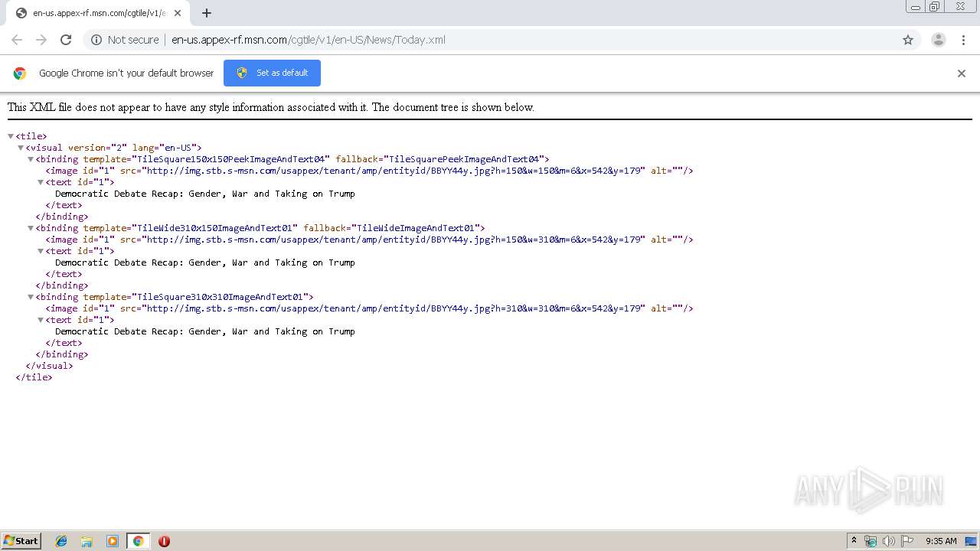Open the media player taskbar icon
Viewport: 980px width, 551px height.
[x=113, y=541]
